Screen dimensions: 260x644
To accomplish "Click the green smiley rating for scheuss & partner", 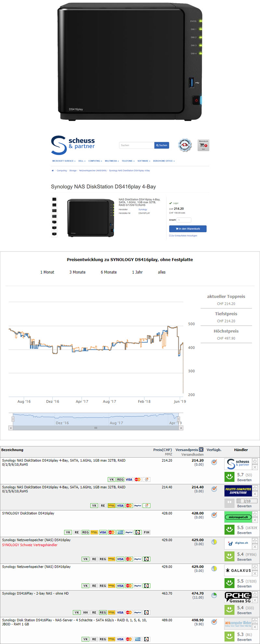I will coord(229,477).
